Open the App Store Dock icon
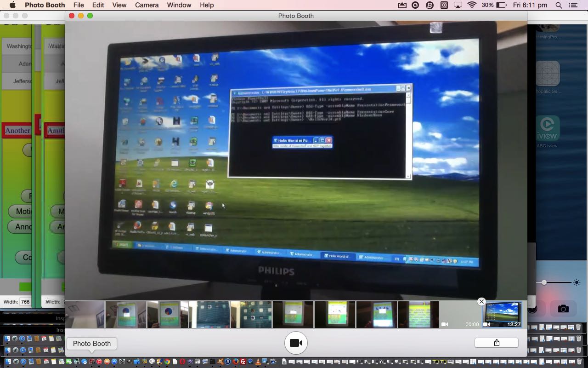Image resolution: width=588 pixels, height=368 pixels. 114,362
